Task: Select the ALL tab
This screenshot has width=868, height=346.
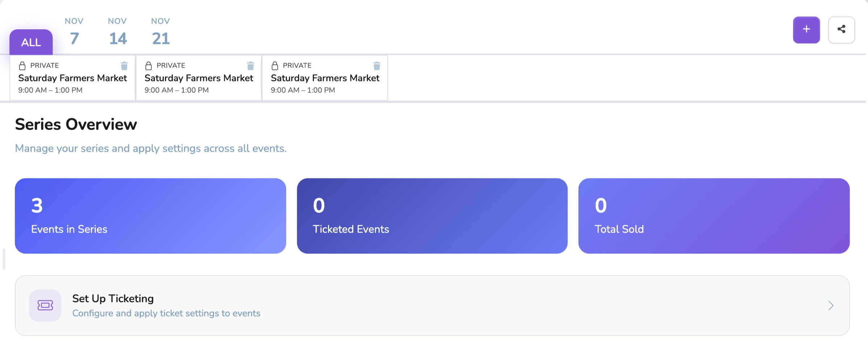Action: pos(31,42)
